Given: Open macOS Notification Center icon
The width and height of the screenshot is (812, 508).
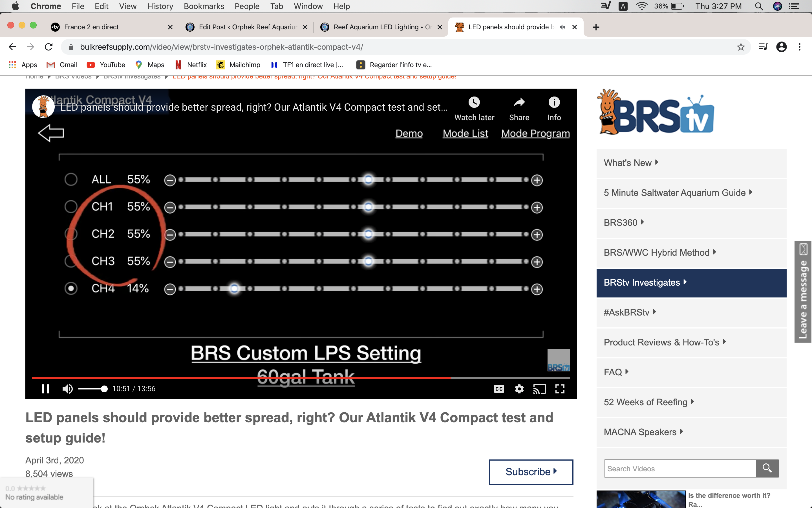Looking at the screenshot, I should [x=794, y=6].
